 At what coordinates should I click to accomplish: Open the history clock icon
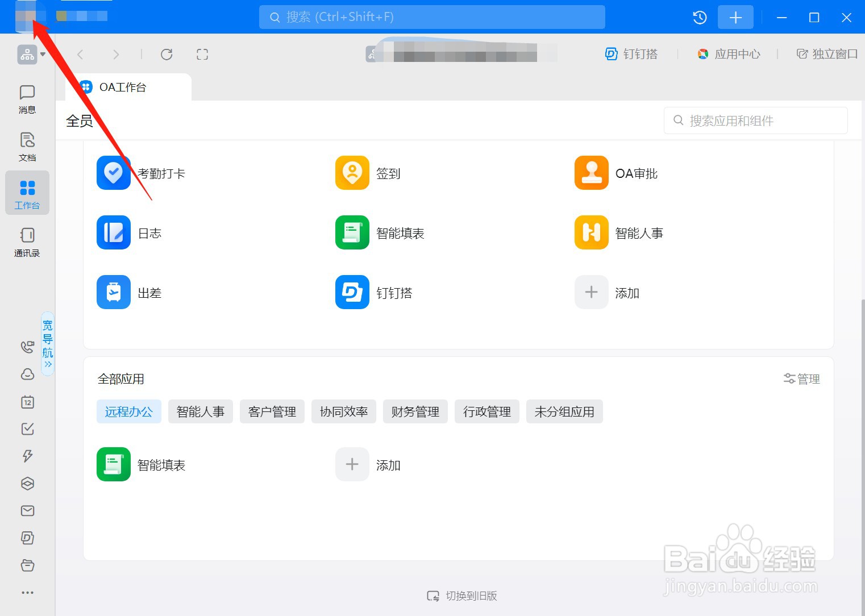point(700,17)
